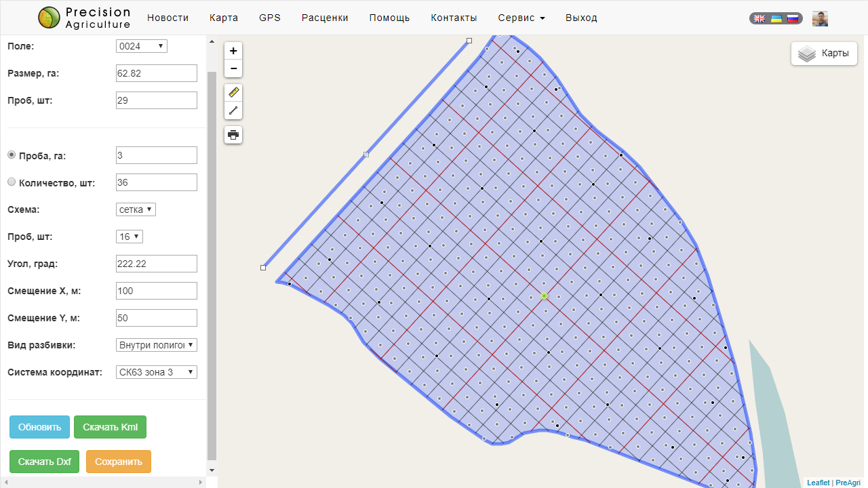Click the Скачать Kml button
Image resolution: width=868 pixels, height=488 pixels.
click(x=110, y=427)
